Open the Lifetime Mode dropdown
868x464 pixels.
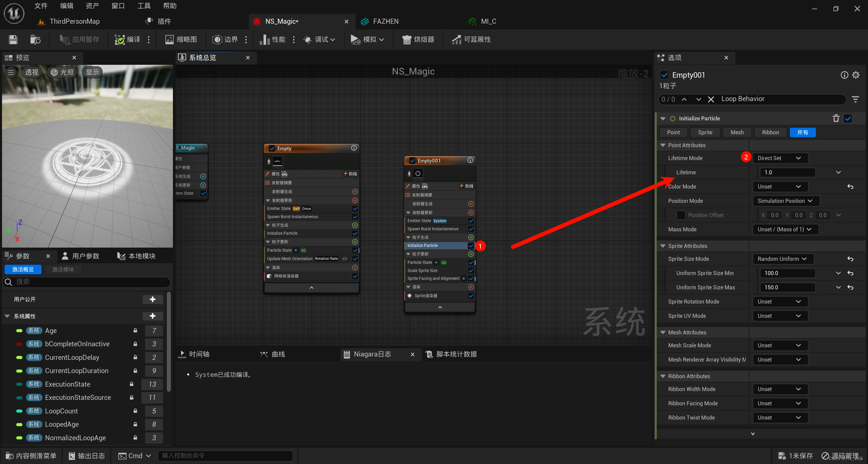778,158
